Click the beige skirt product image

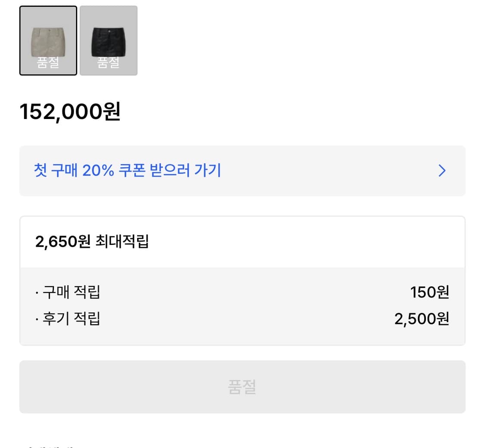coord(48,41)
